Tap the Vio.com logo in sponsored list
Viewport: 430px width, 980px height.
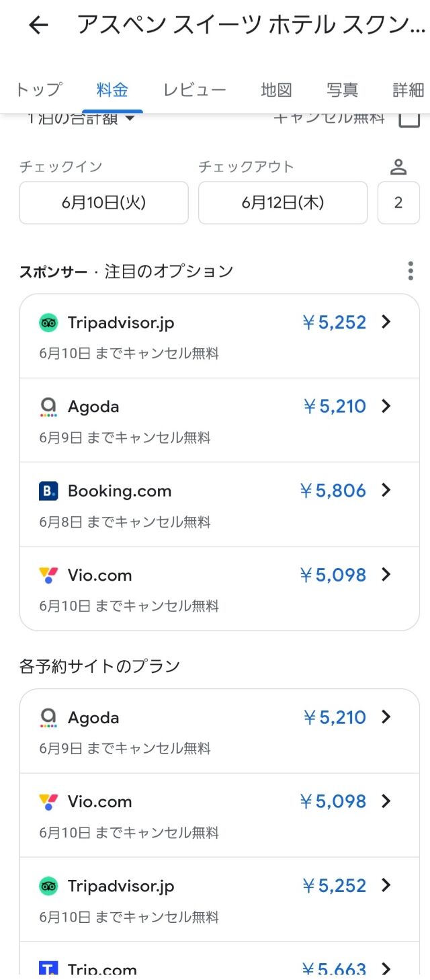48,575
